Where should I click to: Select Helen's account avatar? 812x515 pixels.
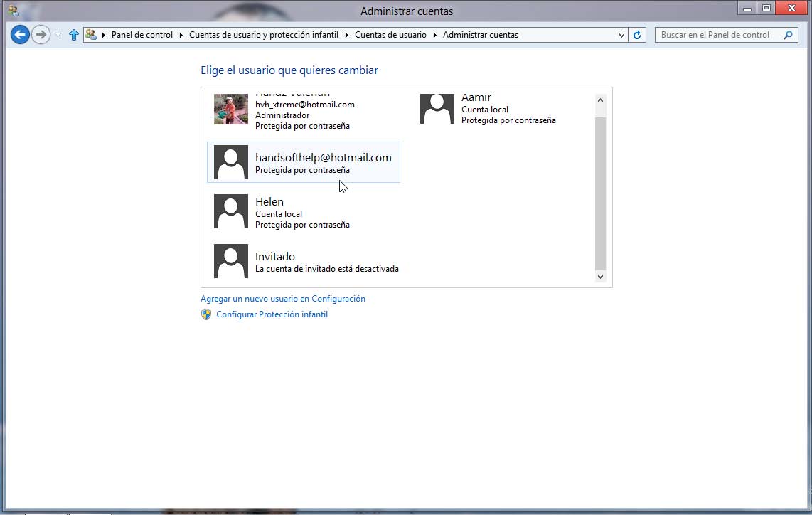(231, 211)
